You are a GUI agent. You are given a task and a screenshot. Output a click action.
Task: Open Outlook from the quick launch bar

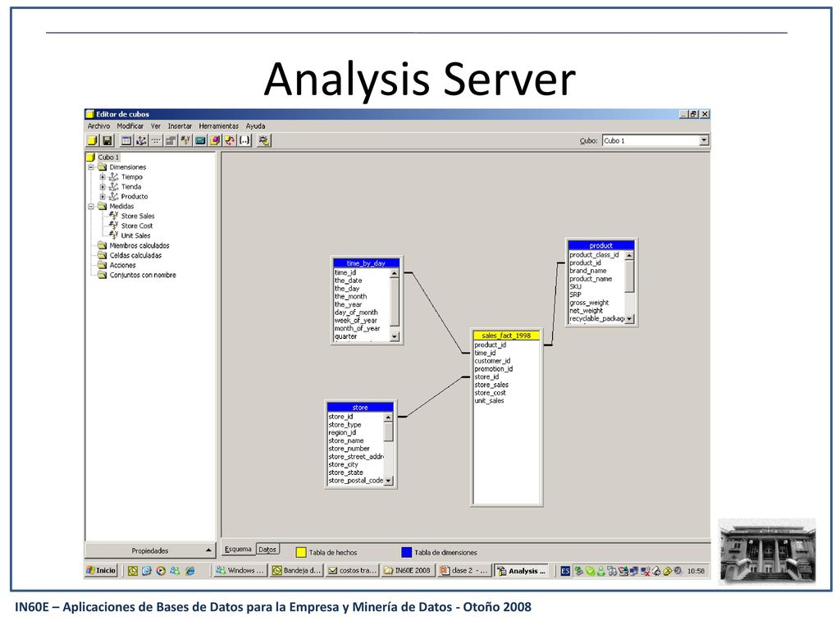[133, 571]
